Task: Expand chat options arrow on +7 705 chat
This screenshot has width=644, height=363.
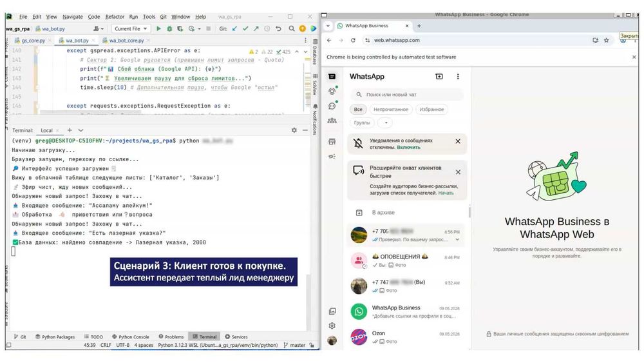Action: 457,239
